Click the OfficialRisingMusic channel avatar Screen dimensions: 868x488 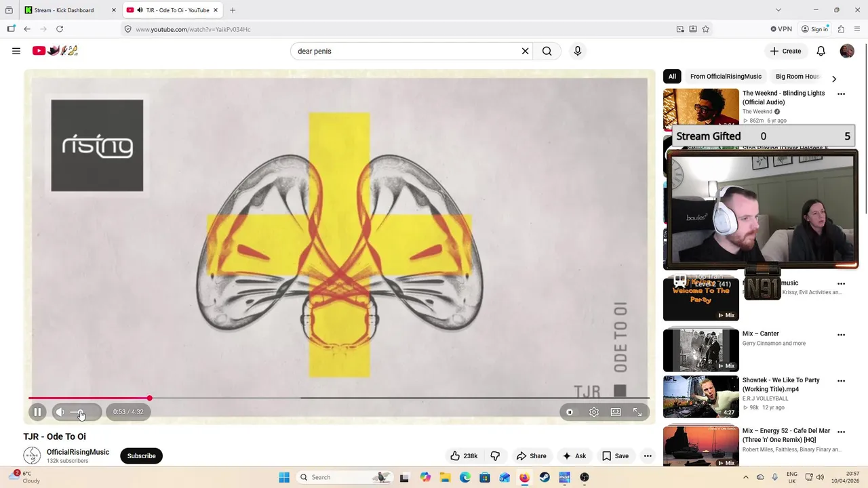coord(32,455)
